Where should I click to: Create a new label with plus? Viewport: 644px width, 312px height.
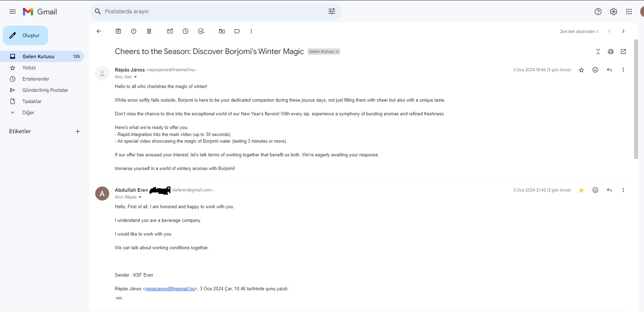click(x=78, y=131)
